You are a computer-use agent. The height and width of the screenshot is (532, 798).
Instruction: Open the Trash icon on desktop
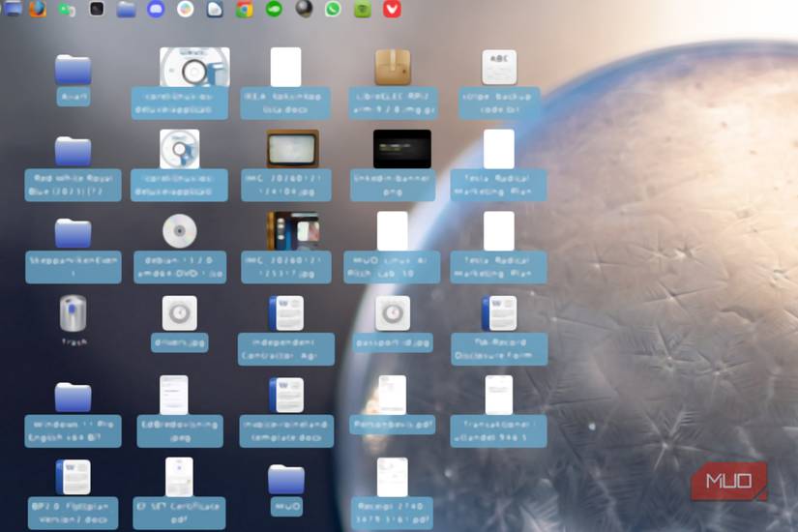point(74,320)
